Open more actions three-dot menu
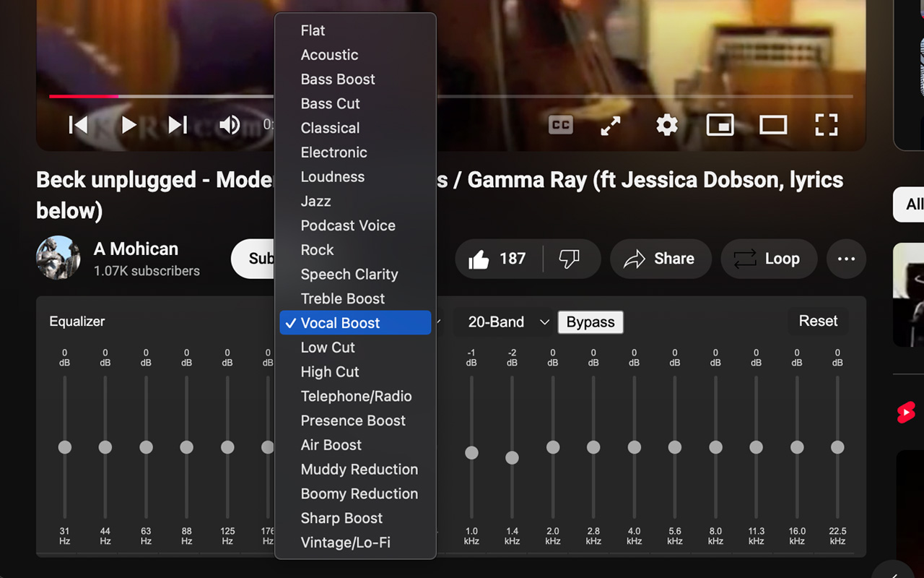924x578 pixels. (x=846, y=259)
